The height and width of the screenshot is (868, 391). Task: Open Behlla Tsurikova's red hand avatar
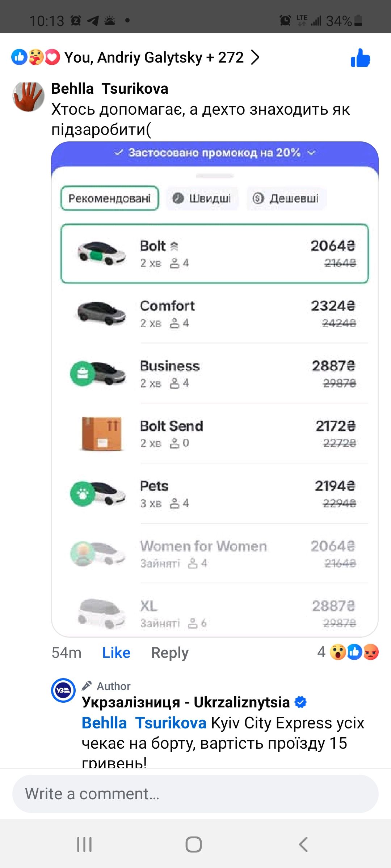click(x=28, y=96)
